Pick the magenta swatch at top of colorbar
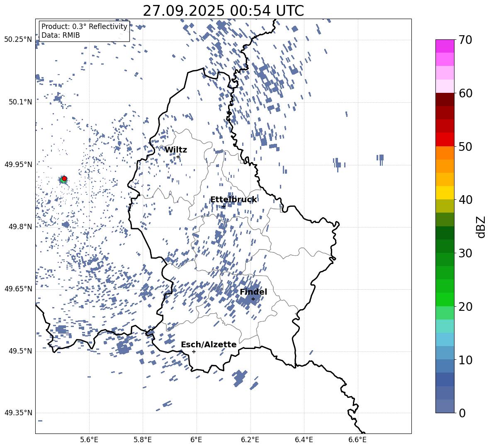Viewport: 491px width, 448px height. (x=445, y=46)
